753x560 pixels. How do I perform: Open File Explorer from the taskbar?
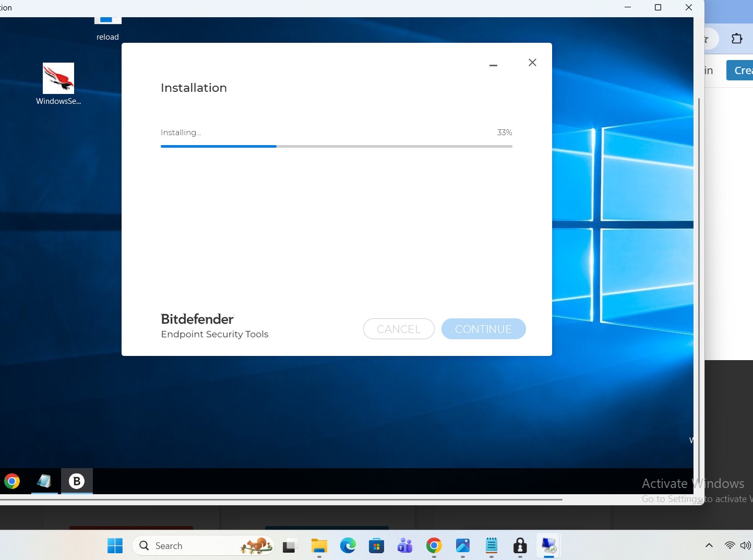coord(319,546)
